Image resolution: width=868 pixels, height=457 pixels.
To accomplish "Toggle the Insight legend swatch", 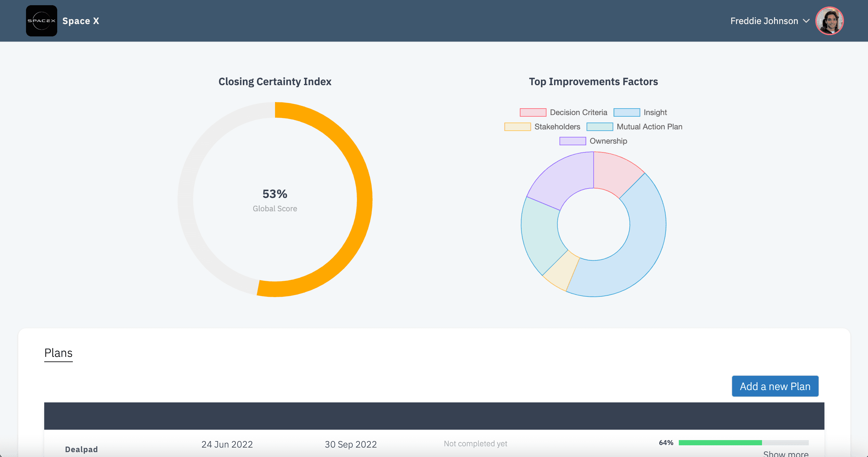I will (x=626, y=112).
